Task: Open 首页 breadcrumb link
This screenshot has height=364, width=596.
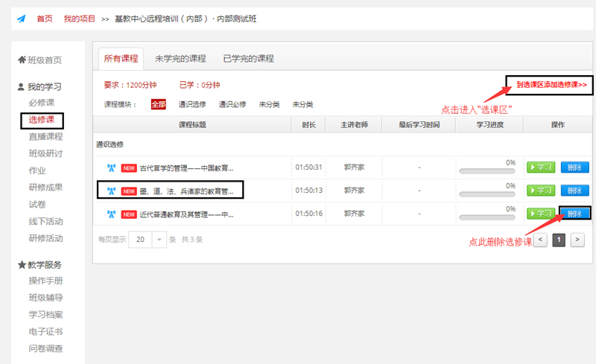Action: pyautogui.click(x=45, y=19)
